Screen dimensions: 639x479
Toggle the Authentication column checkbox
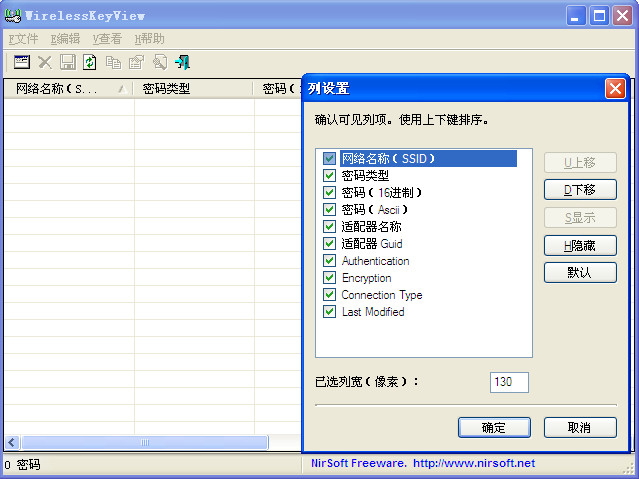click(329, 260)
